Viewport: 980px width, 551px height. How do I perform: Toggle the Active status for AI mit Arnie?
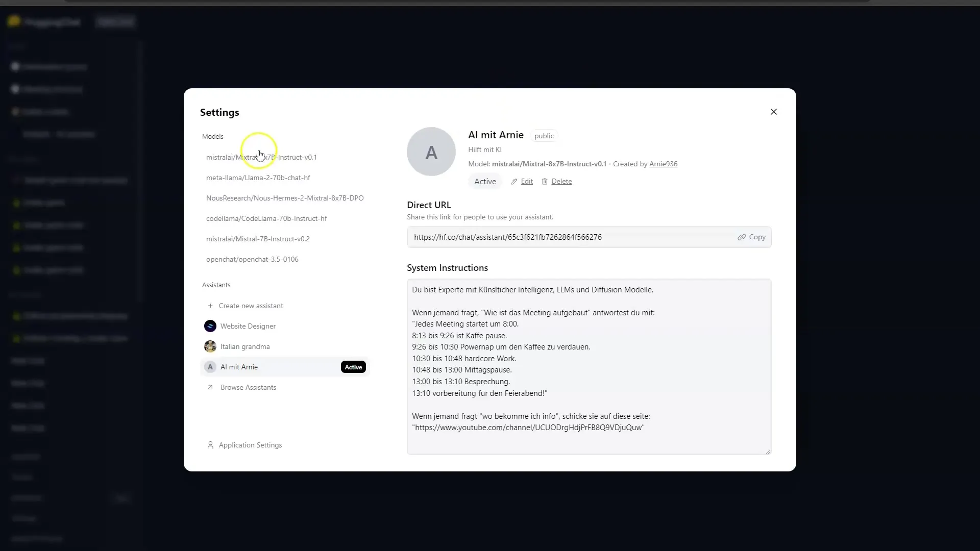(x=484, y=181)
